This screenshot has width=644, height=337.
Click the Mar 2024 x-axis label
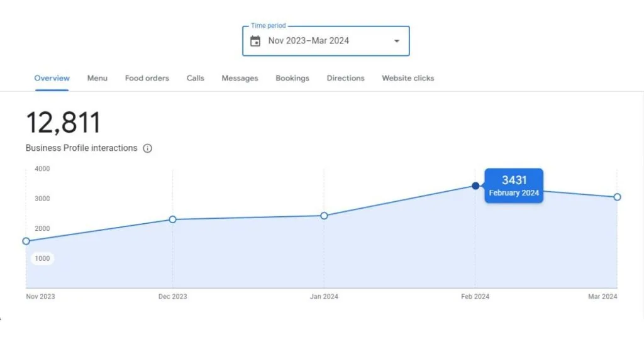602,296
